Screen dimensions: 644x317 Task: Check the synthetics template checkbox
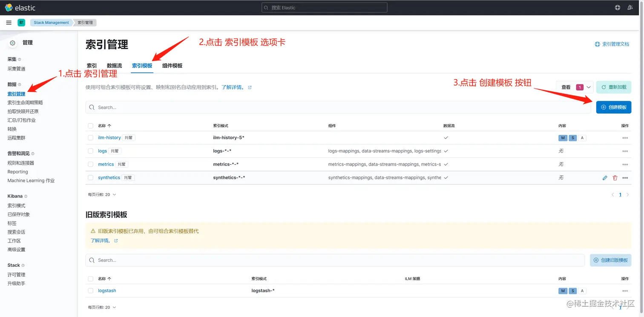90,178
